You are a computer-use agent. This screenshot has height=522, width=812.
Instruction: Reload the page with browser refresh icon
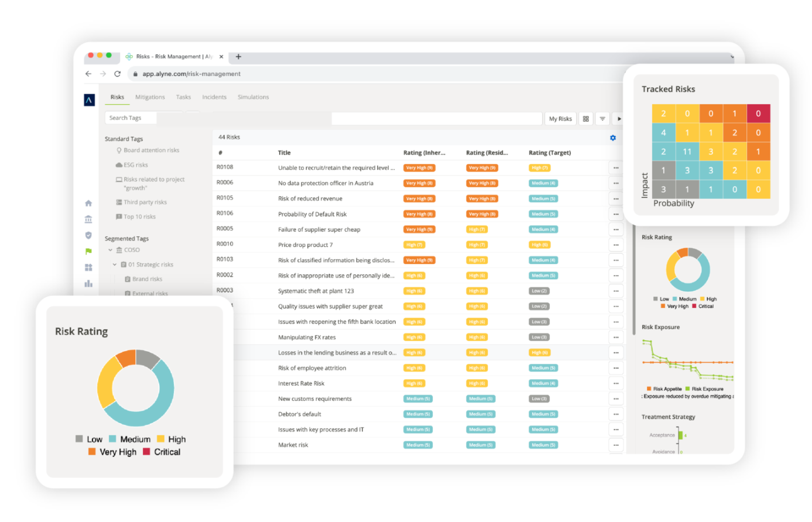coord(117,74)
